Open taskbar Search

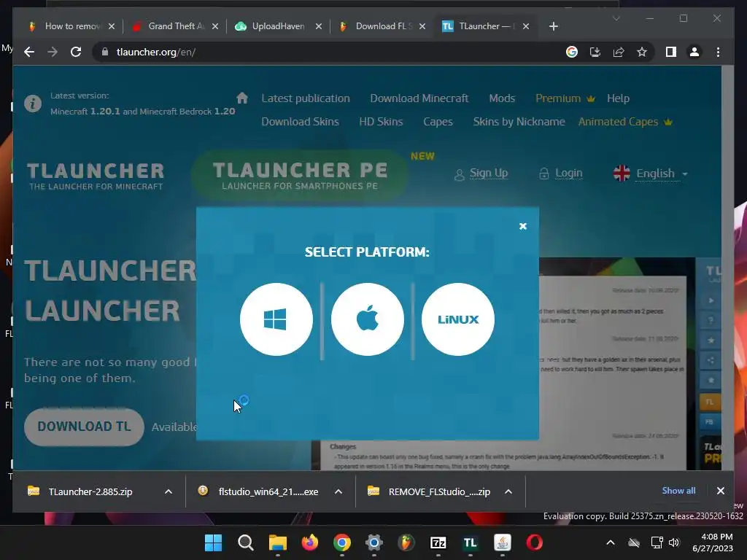coord(245,542)
